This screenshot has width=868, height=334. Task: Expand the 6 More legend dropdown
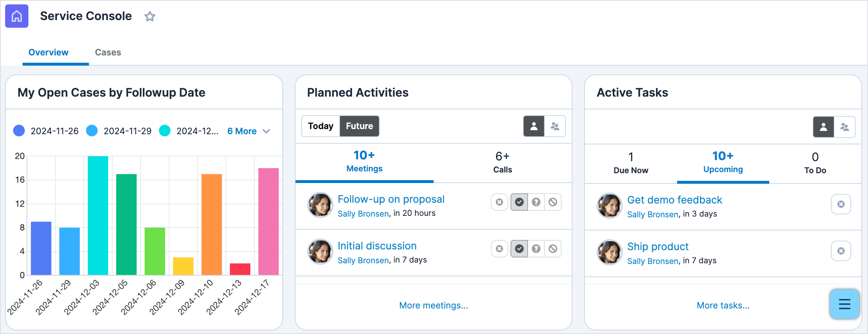coord(249,131)
